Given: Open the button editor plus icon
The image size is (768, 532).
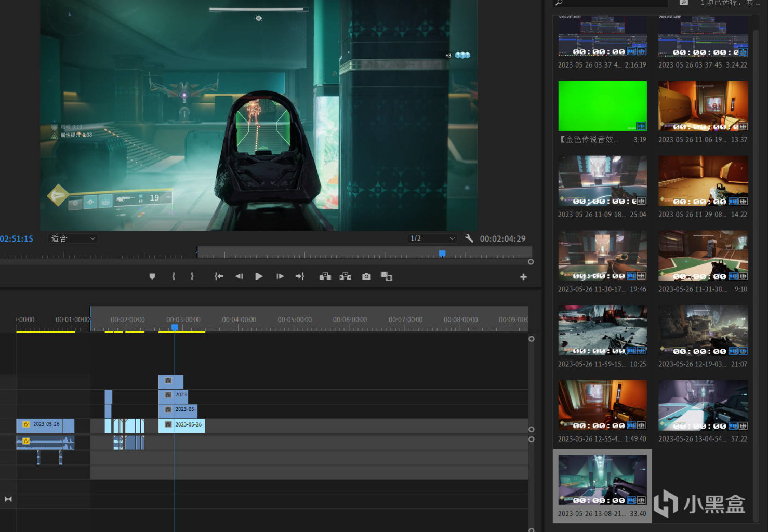Looking at the screenshot, I should (x=523, y=277).
